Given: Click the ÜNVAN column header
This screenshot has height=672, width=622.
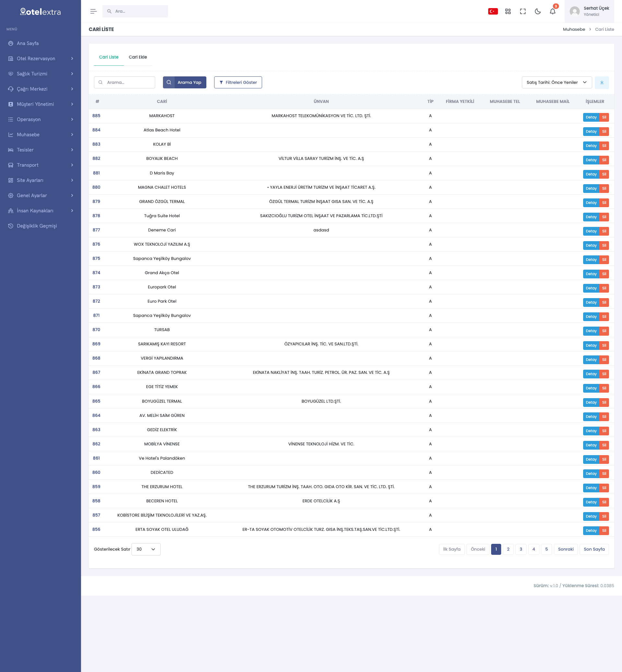Looking at the screenshot, I should click(321, 102).
